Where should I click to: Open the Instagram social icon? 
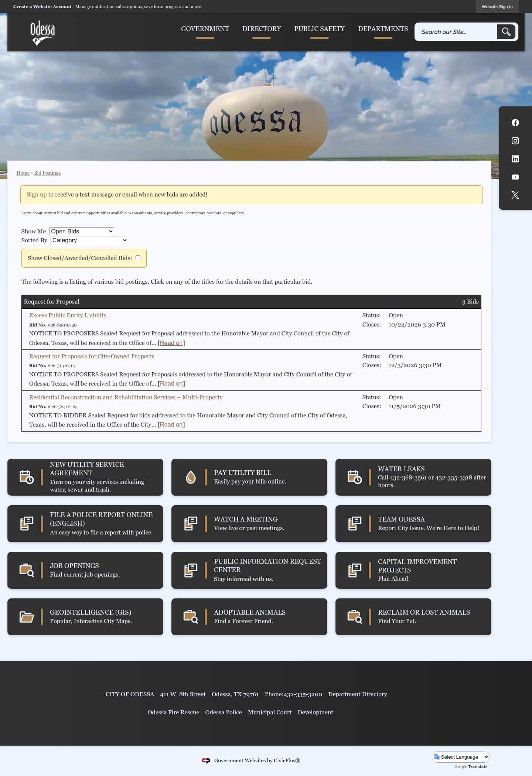(x=515, y=141)
